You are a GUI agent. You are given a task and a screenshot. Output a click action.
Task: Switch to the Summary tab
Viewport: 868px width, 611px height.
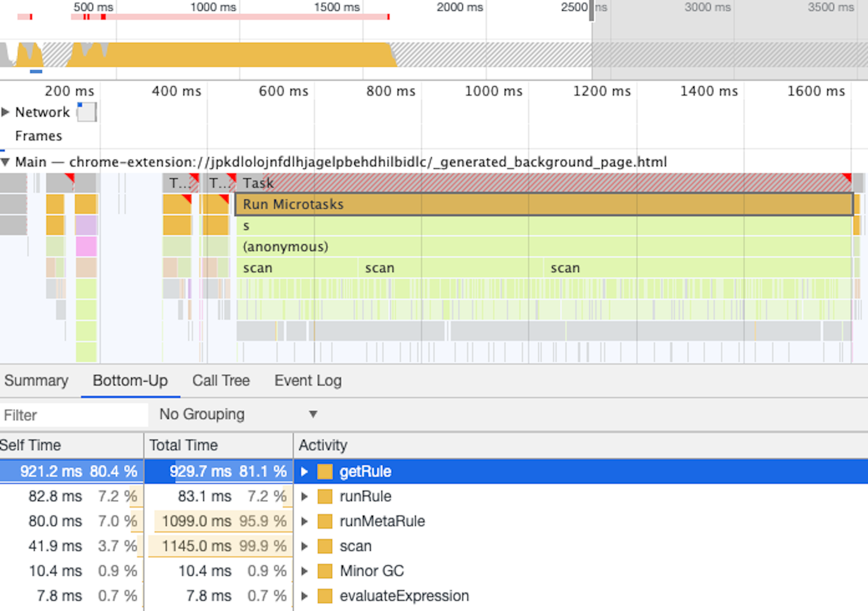click(36, 381)
